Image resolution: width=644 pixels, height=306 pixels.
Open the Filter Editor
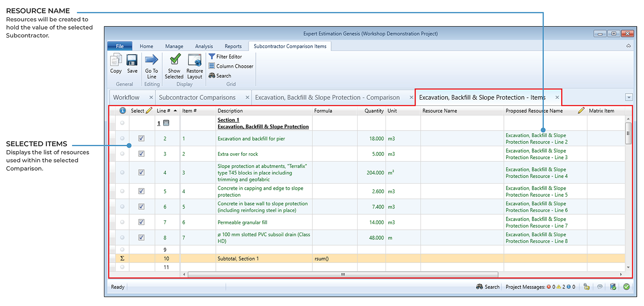tap(225, 57)
